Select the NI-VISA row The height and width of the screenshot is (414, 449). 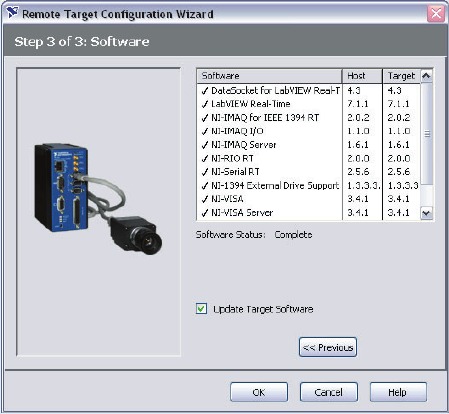click(309, 199)
